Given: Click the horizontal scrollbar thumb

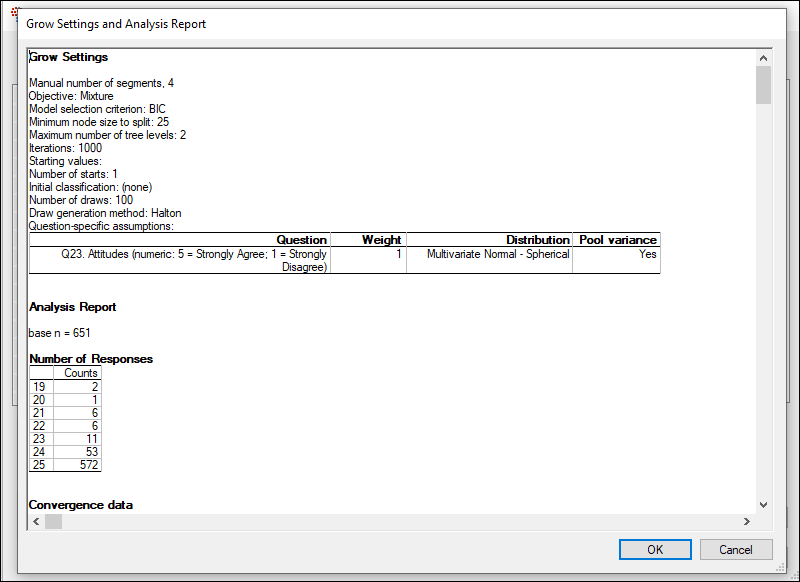Looking at the screenshot, I should pos(53,521).
